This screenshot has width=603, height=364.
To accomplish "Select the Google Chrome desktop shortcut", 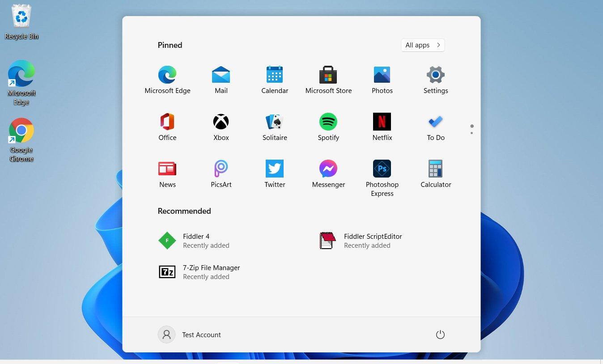I will pyautogui.click(x=21, y=140).
